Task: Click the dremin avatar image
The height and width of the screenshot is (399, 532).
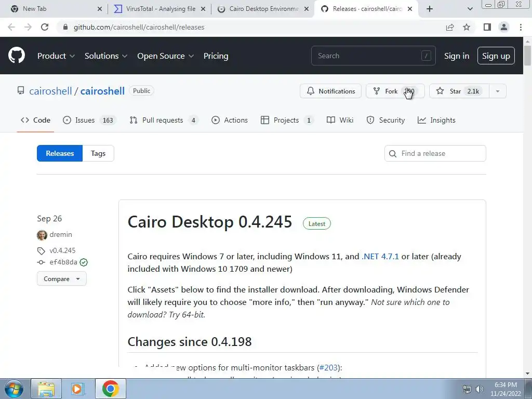Action: click(42, 235)
